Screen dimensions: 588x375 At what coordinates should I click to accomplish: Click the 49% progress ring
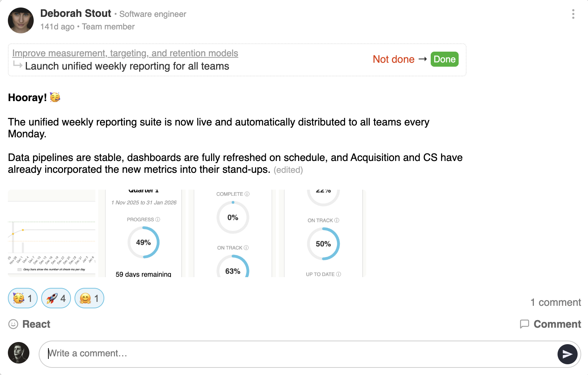(143, 242)
